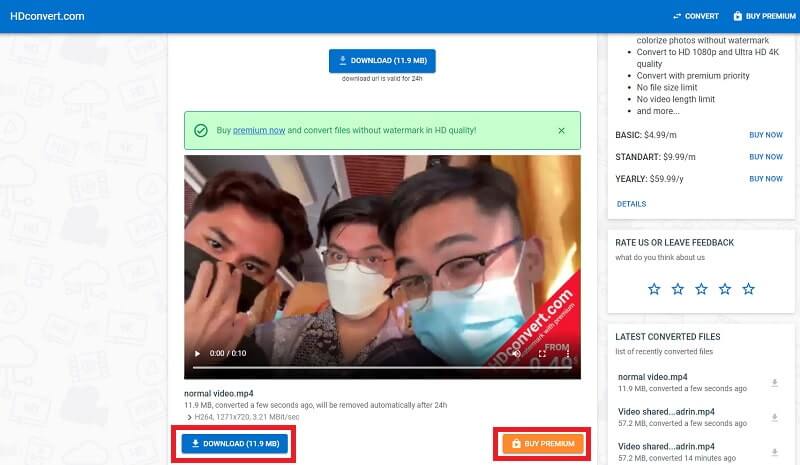Click BUY NOW for the STANDART plan
800x465 pixels.
click(765, 157)
